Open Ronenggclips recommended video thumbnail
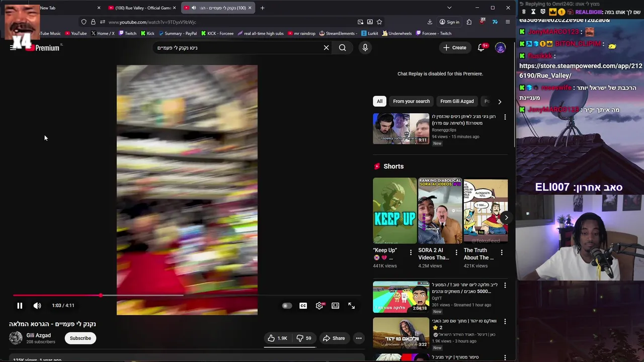 tap(401, 129)
